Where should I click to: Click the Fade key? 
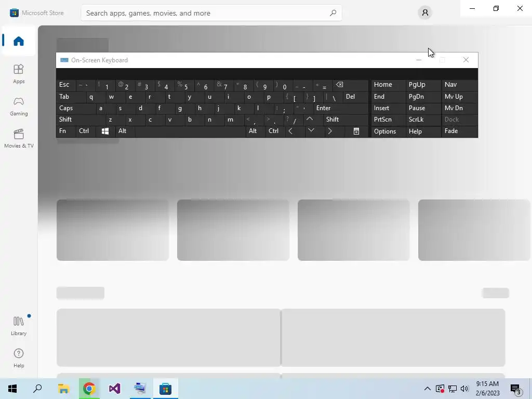pyautogui.click(x=459, y=131)
